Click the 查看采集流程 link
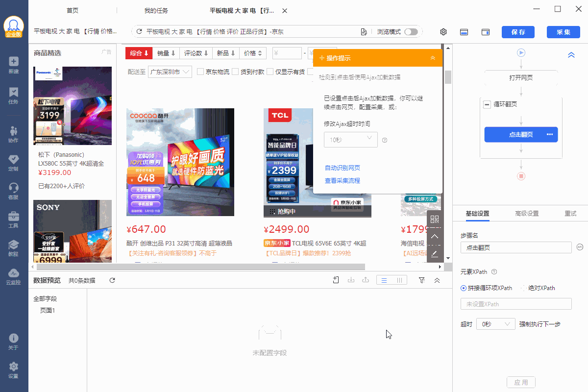The width and height of the screenshot is (588, 392). coord(343,181)
